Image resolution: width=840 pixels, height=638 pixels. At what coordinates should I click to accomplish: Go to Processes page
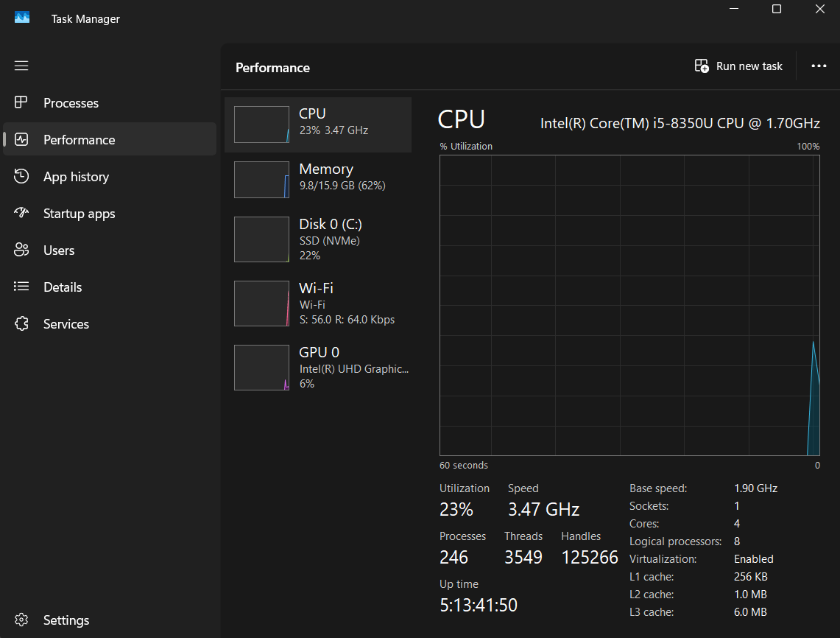click(110, 102)
